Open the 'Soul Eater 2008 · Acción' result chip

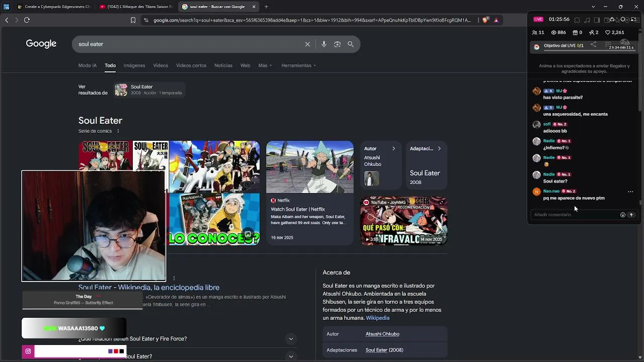click(x=149, y=90)
